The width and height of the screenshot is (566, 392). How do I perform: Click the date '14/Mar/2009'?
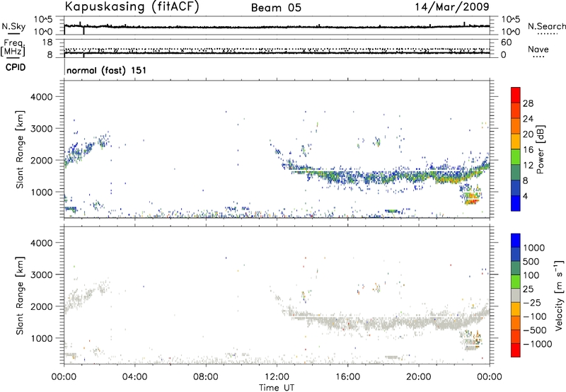[x=452, y=6]
